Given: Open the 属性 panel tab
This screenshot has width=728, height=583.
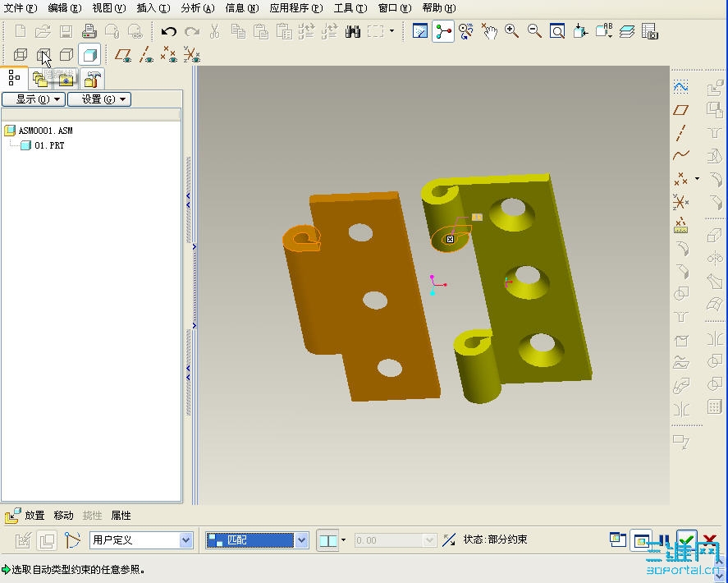Looking at the screenshot, I should (x=121, y=515).
